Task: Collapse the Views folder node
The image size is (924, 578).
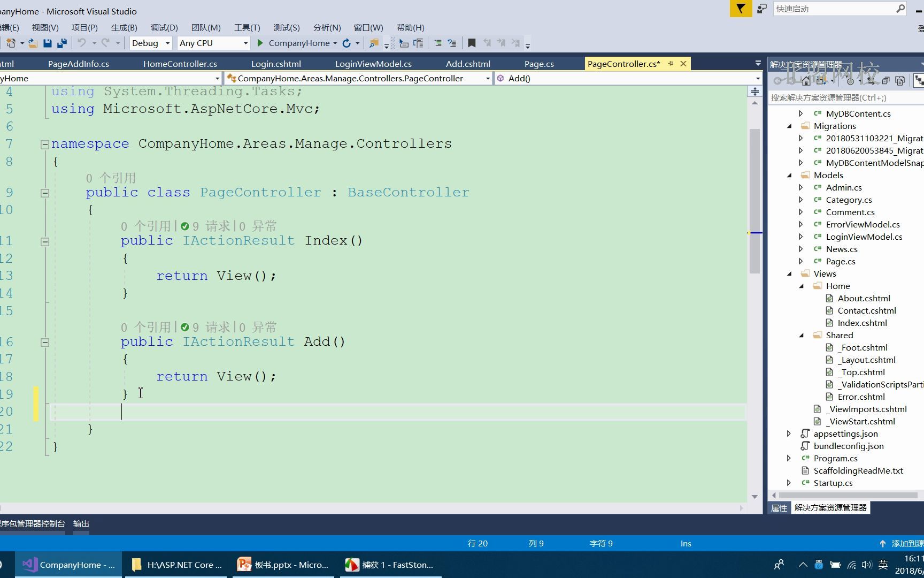Action: (x=789, y=274)
